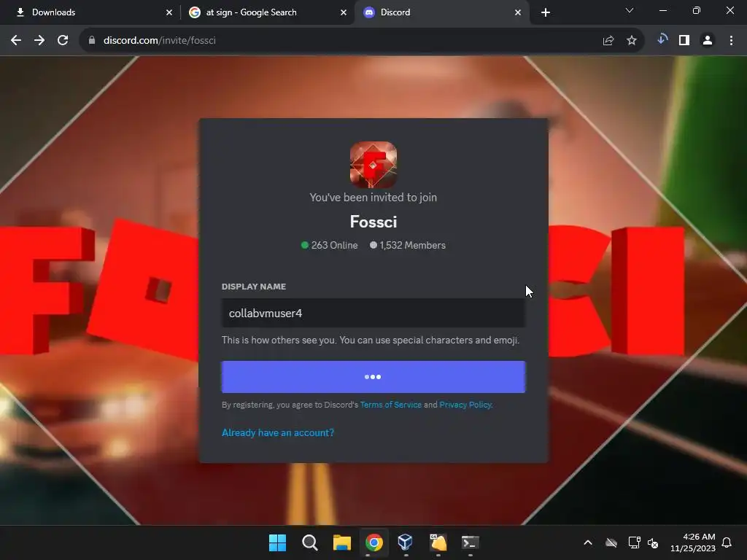
Task: Click the cloud sync tray icon
Action: (611, 542)
